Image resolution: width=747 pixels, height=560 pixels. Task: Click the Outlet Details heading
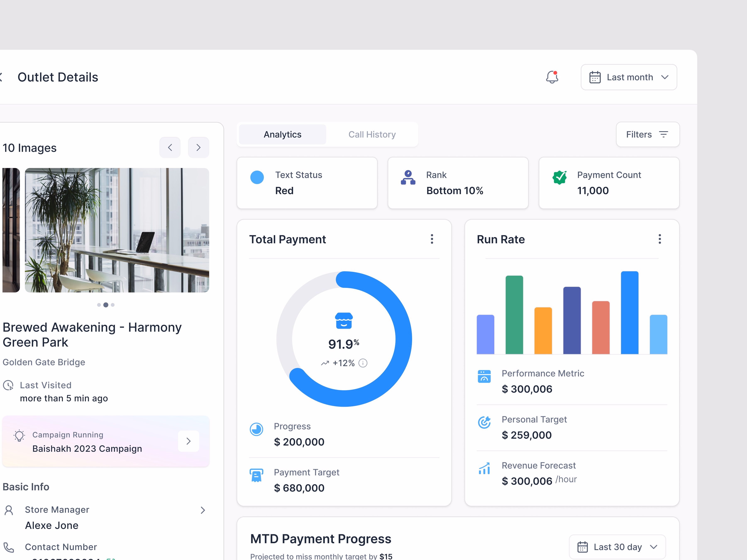click(58, 77)
